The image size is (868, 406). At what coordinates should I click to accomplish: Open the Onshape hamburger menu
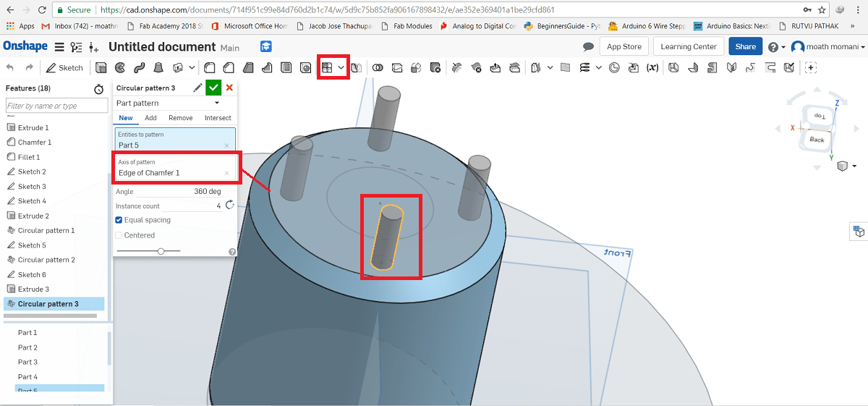tap(59, 47)
